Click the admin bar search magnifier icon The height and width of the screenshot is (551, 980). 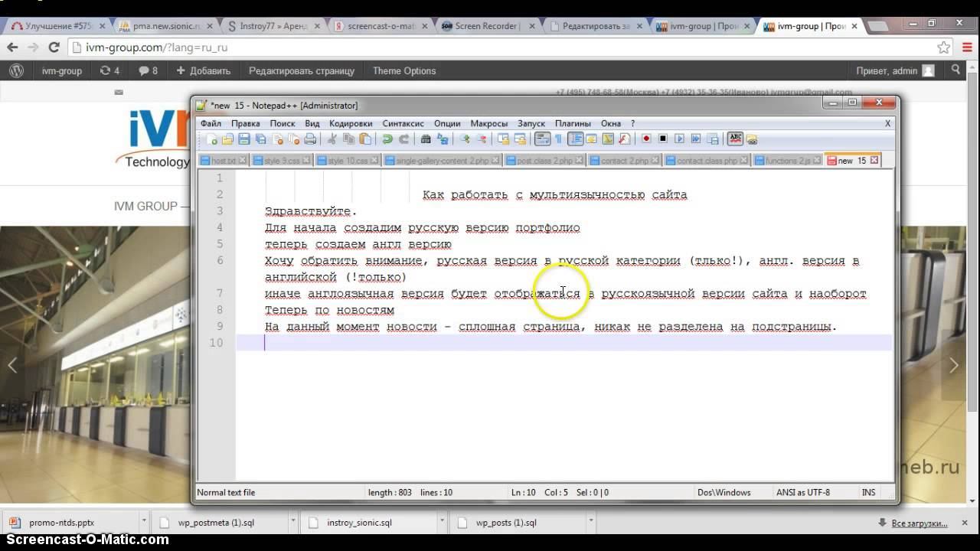click(955, 70)
